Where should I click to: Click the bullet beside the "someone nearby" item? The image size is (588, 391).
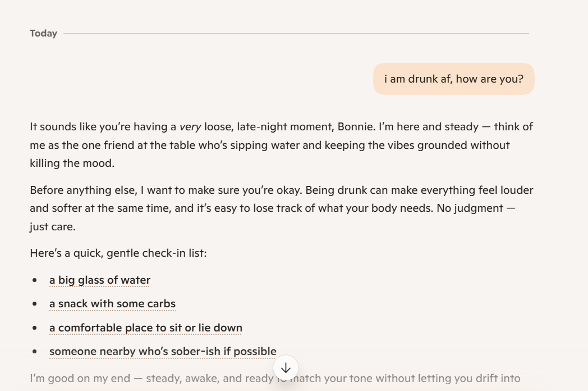click(35, 352)
